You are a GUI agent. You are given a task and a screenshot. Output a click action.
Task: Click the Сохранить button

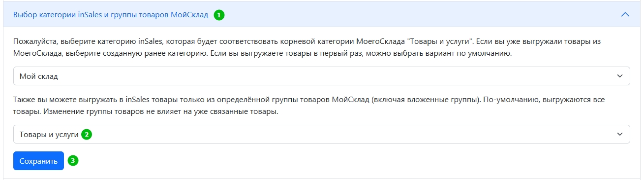click(38, 161)
